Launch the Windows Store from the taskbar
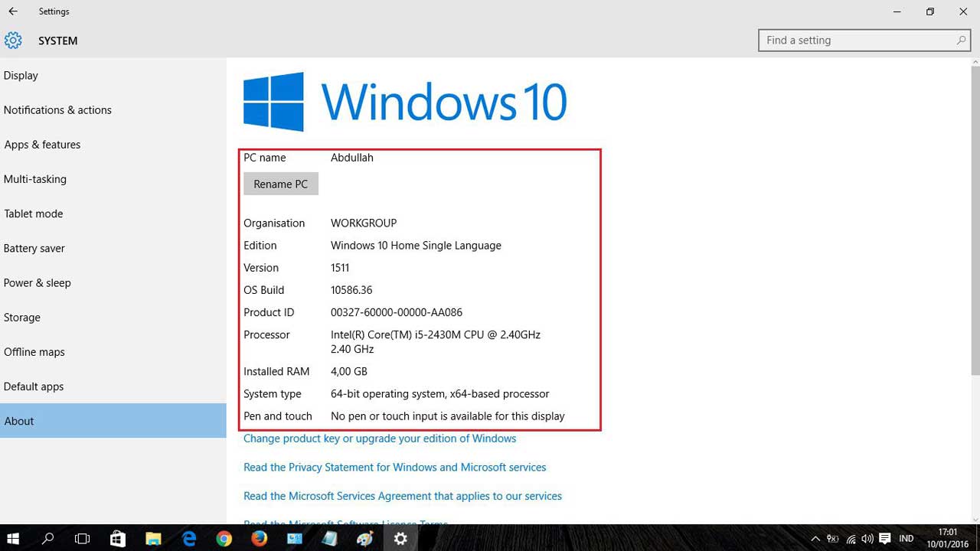This screenshot has width=980, height=551. click(x=117, y=538)
